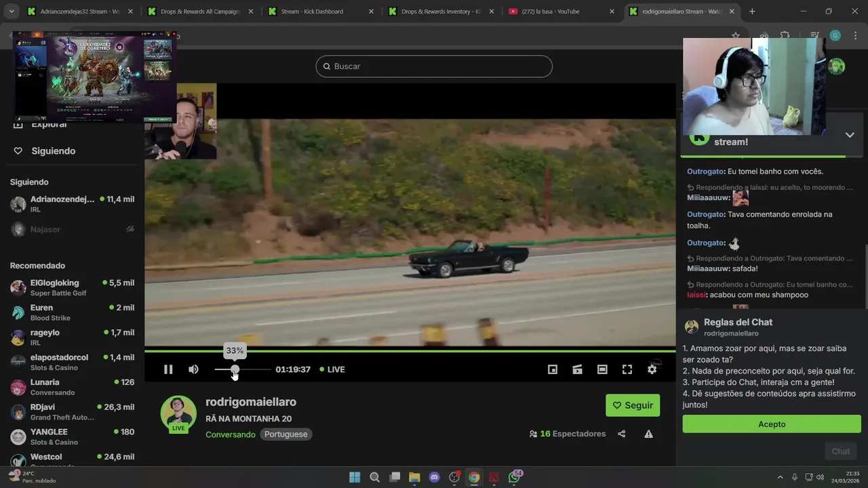Open the Lunaria Conversando channel
Image resolution: width=868 pixels, height=488 pixels.
[x=72, y=387]
